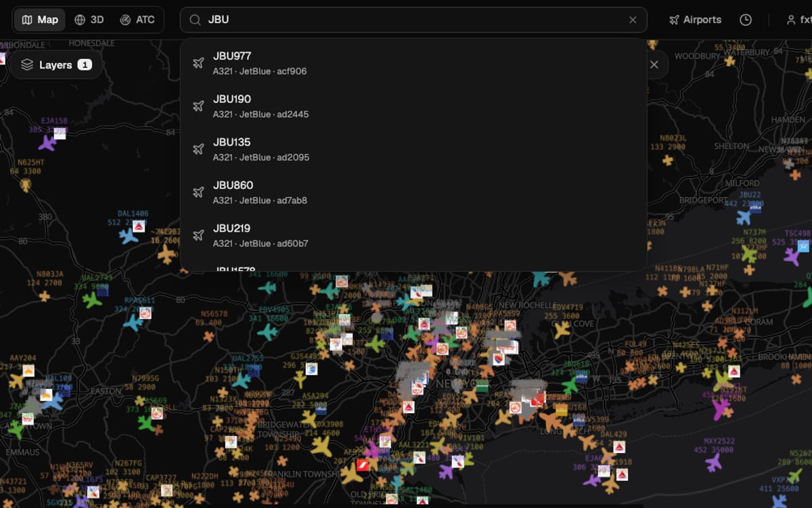Select the purple MXY2522 aircraft
812x508 pixels.
(714, 463)
